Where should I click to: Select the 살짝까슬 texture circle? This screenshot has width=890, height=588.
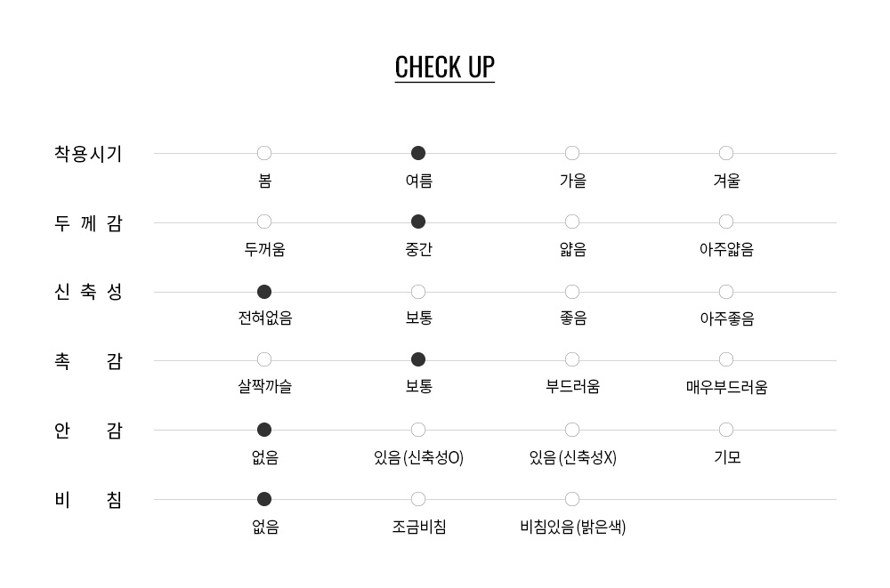(x=264, y=359)
